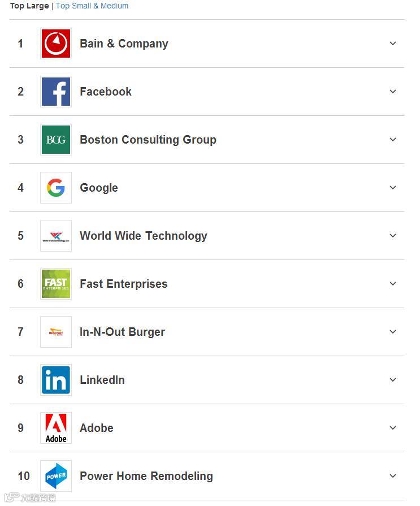Expand the Google row chevron
Viewport: 420px width, 506px height.
pyautogui.click(x=393, y=188)
